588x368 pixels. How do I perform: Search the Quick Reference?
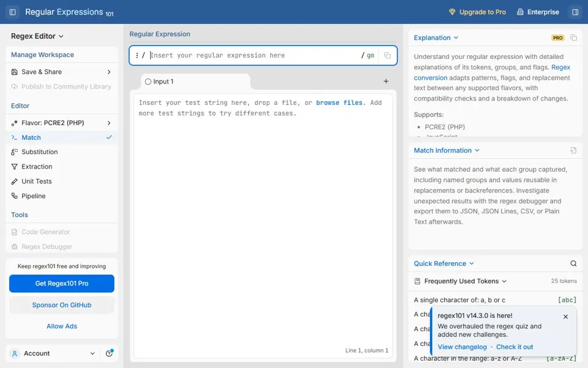[573, 263]
